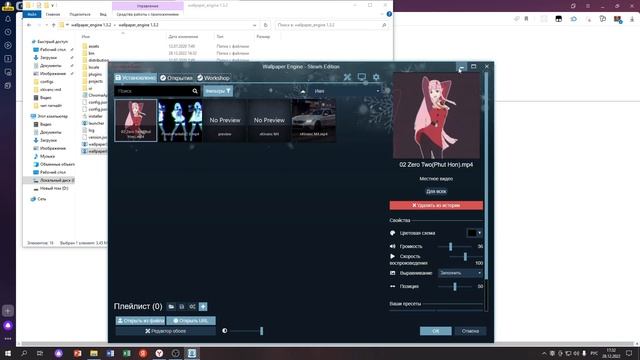The height and width of the screenshot is (360, 640).
Task: Select the white car wallpaper thumbnail
Action: click(x=313, y=120)
